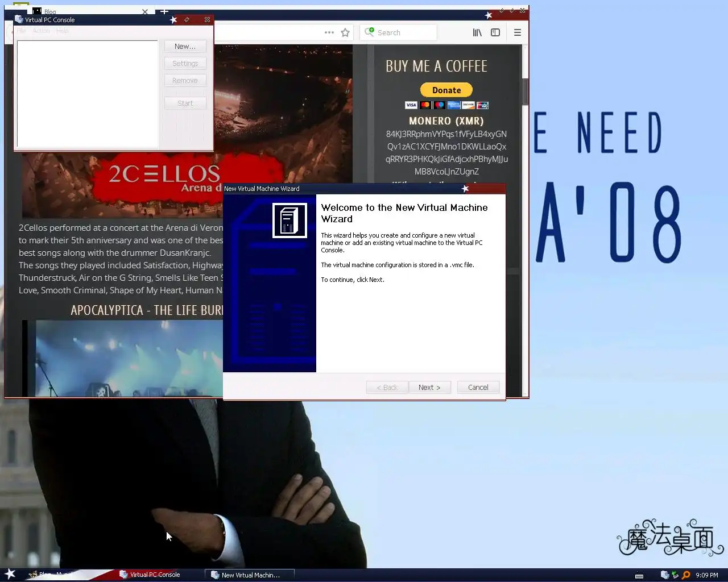Click the Welcome to the New Virtual Machine Wizard heading

point(404,213)
